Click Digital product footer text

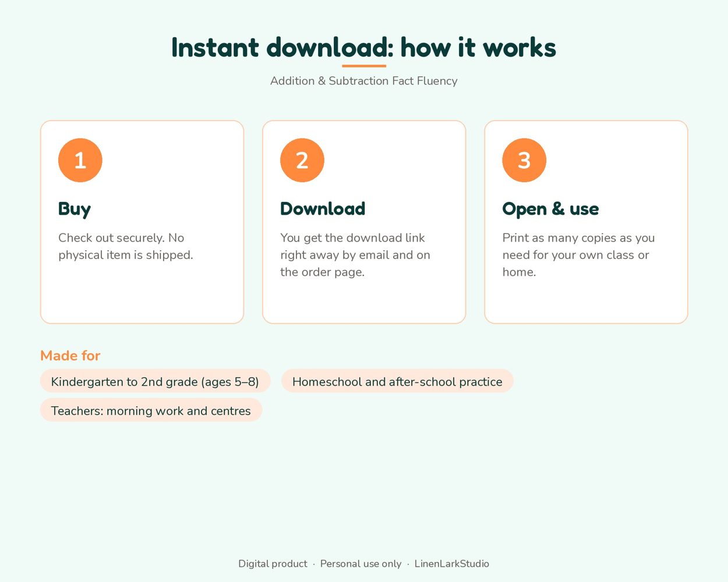coord(273,563)
